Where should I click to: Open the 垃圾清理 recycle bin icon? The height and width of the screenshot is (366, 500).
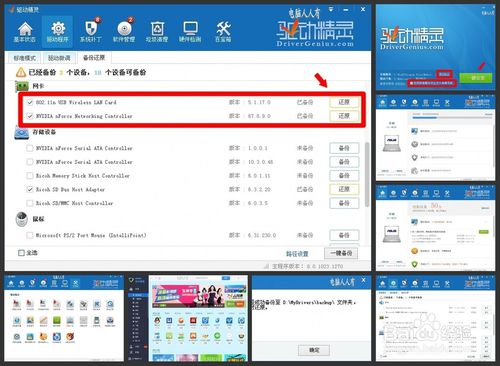[x=157, y=32]
